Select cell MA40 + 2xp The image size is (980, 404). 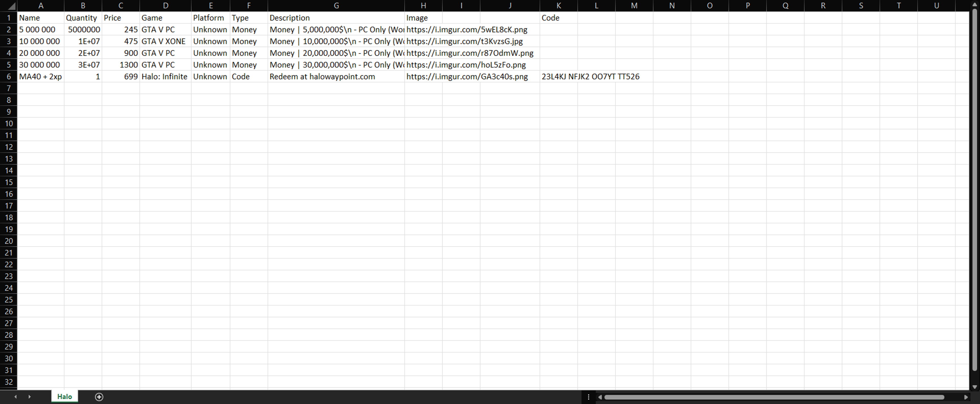[x=41, y=77]
